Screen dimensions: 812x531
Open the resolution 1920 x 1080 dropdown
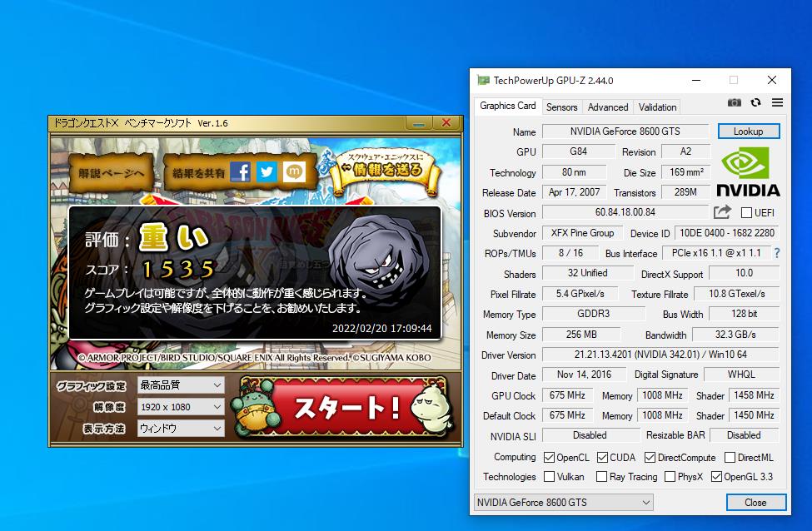[x=181, y=407]
